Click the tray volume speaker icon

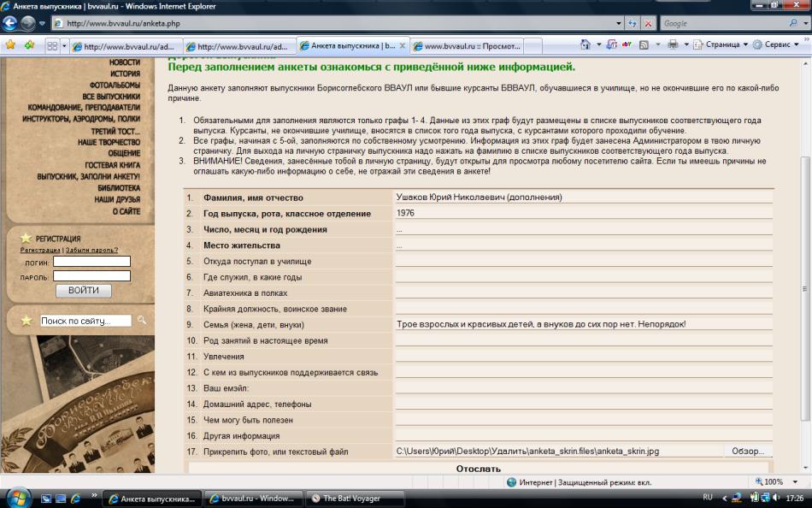click(x=775, y=498)
